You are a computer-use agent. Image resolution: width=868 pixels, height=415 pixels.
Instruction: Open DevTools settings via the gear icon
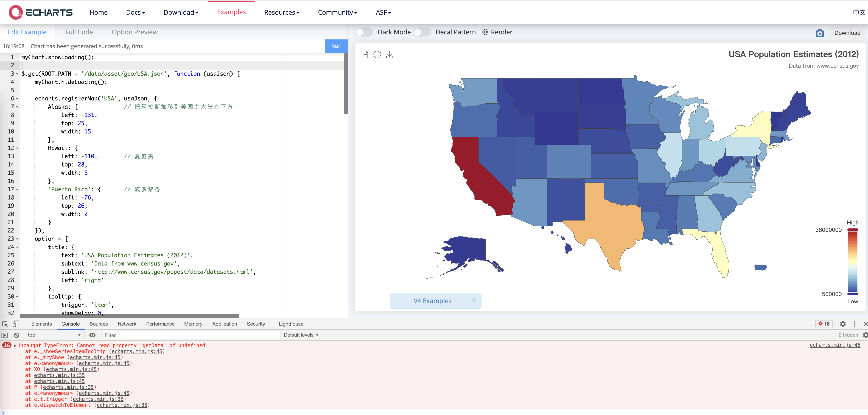click(843, 324)
